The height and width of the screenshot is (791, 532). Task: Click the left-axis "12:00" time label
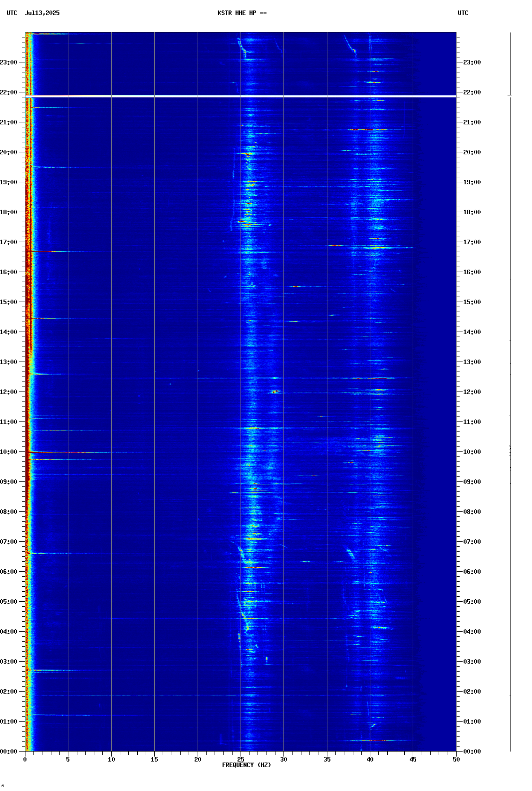tap(8, 392)
